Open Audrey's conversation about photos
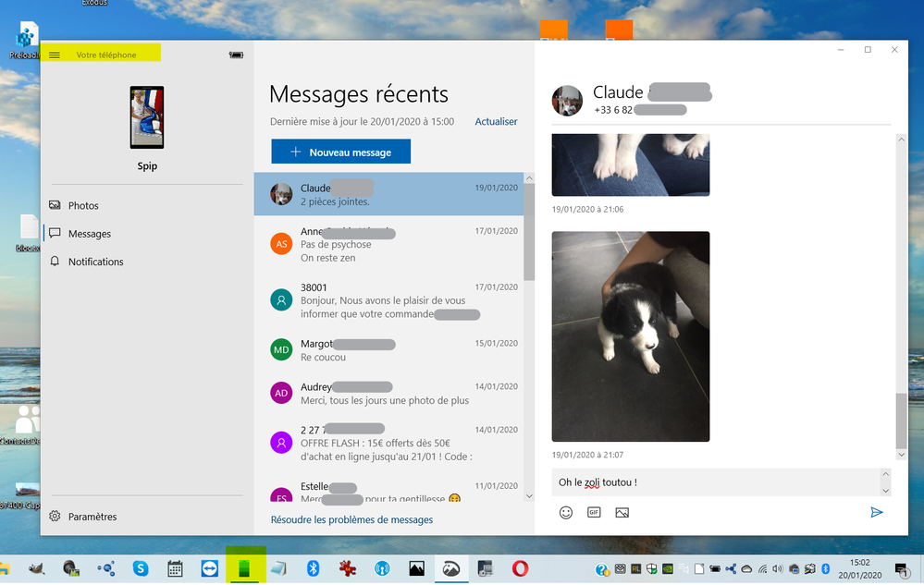Screen dimensions: 924x585 pos(388,393)
